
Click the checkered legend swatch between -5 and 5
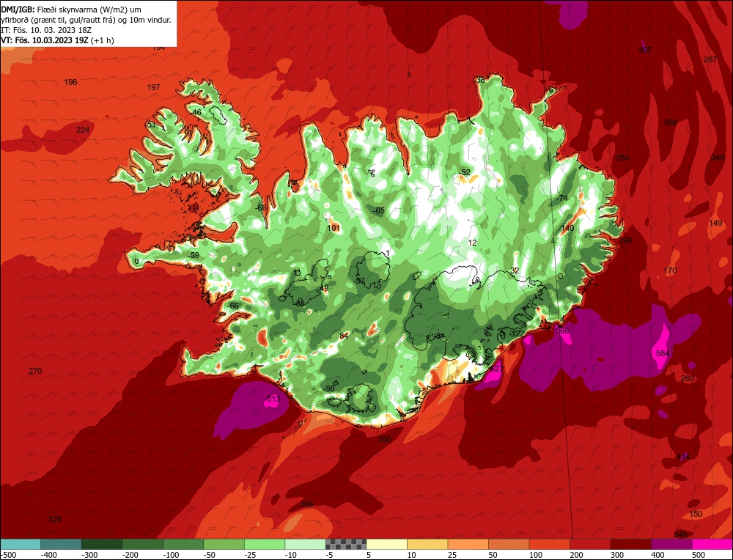click(346, 544)
